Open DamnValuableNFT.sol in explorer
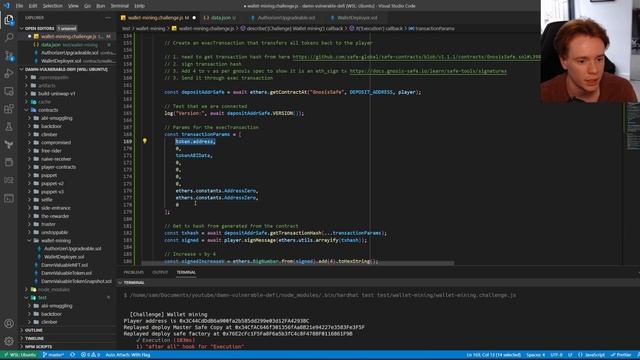The image size is (640, 360). (64, 265)
